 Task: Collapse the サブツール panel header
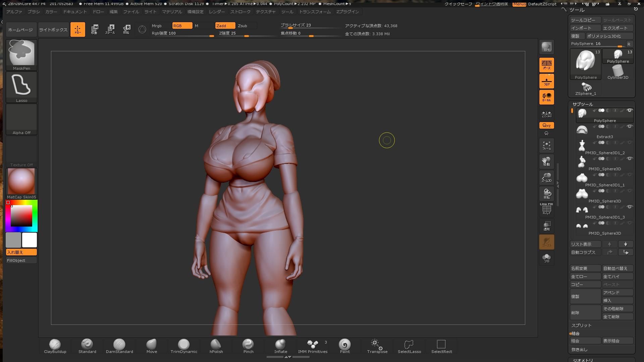pyautogui.click(x=583, y=104)
